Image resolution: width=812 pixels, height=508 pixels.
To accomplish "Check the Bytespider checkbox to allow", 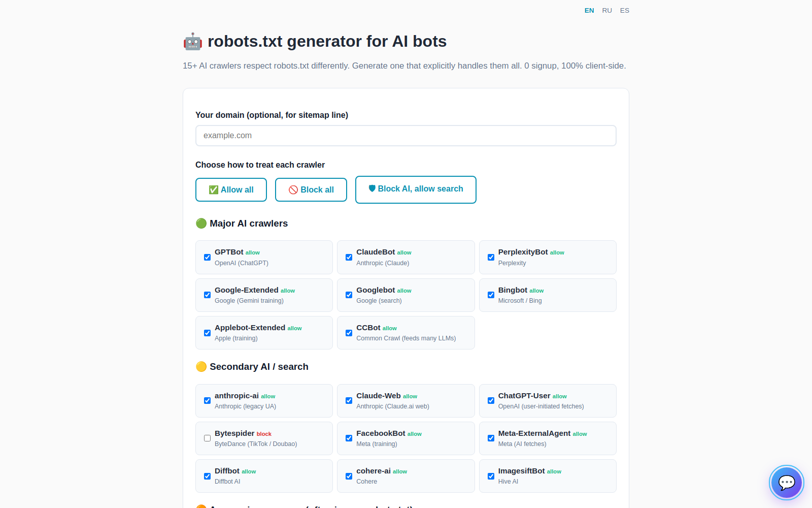I will (x=207, y=438).
